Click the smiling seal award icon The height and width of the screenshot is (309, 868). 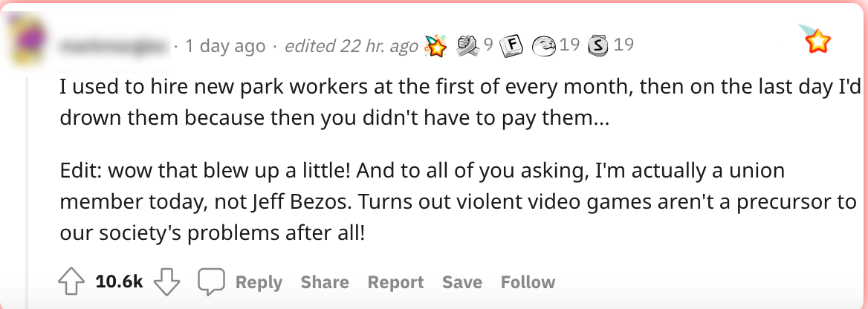[x=545, y=46]
